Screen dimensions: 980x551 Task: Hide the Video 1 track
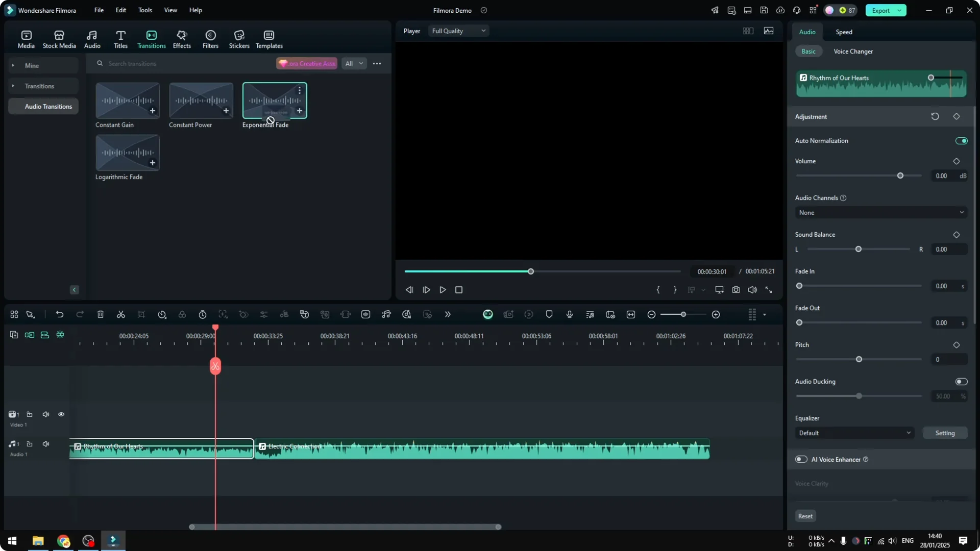point(61,414)
